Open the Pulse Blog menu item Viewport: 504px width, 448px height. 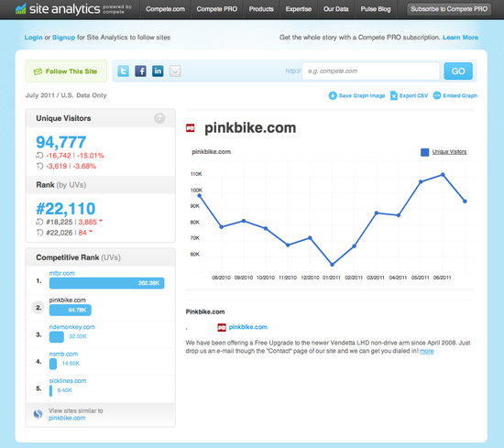coord(376,9)
